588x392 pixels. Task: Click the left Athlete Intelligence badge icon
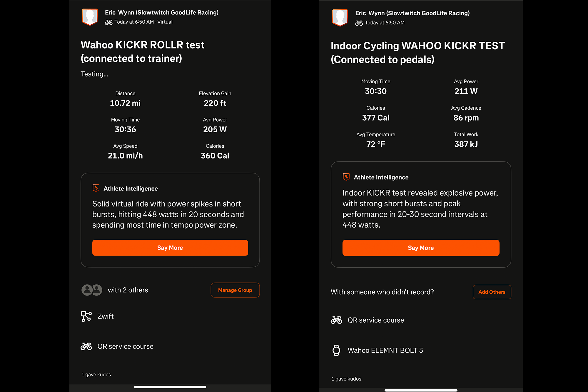pos(96,188)
